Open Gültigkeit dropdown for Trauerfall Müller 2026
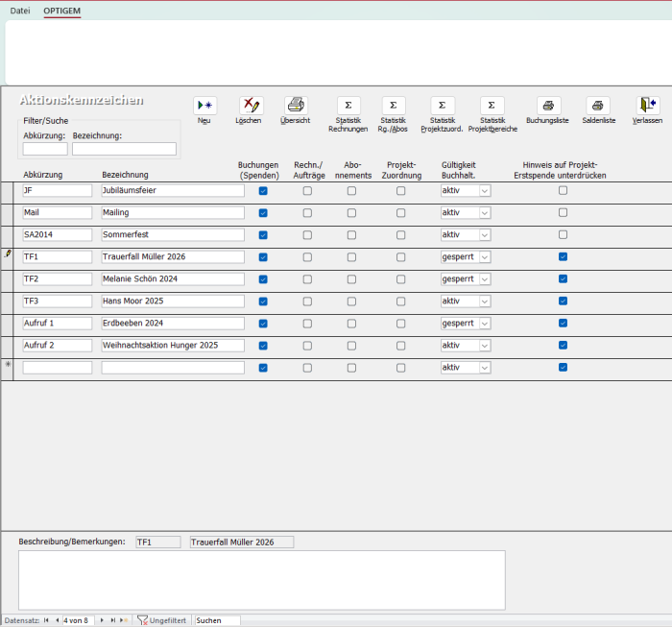The image size is (672, 627). coord(485,257)
